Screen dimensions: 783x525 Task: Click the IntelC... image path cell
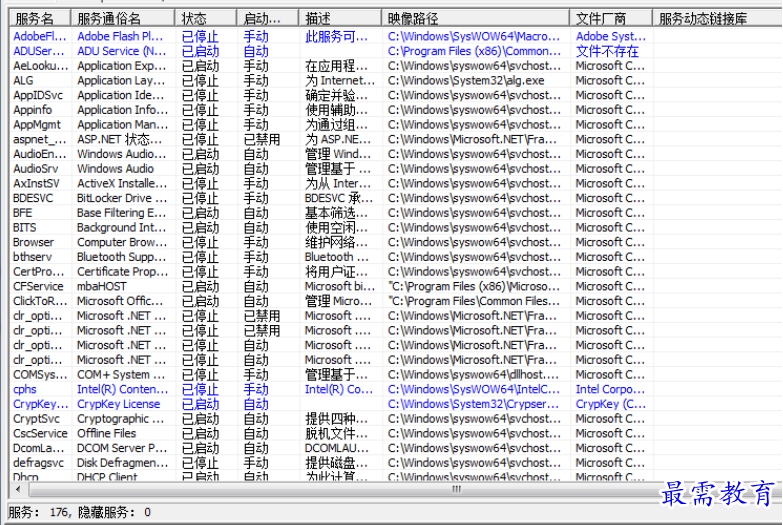click(474, 390)
